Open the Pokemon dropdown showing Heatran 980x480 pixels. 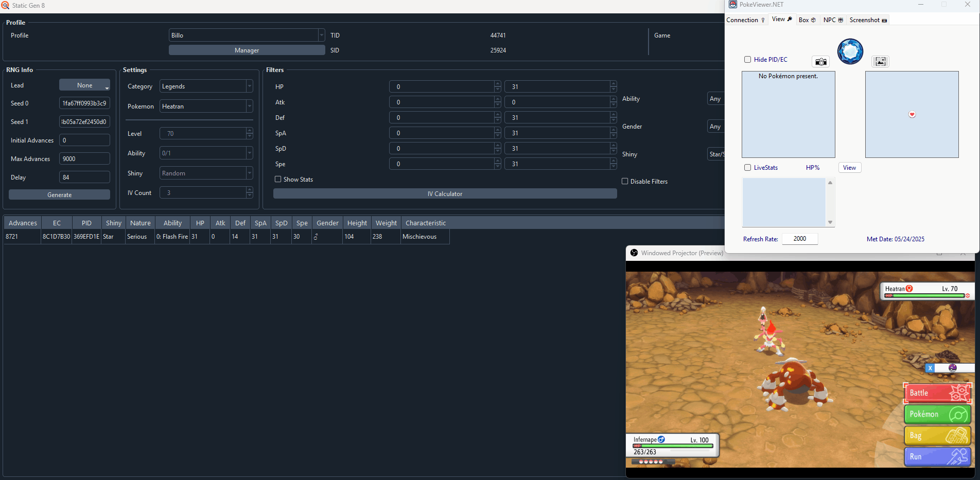point(206,106)
